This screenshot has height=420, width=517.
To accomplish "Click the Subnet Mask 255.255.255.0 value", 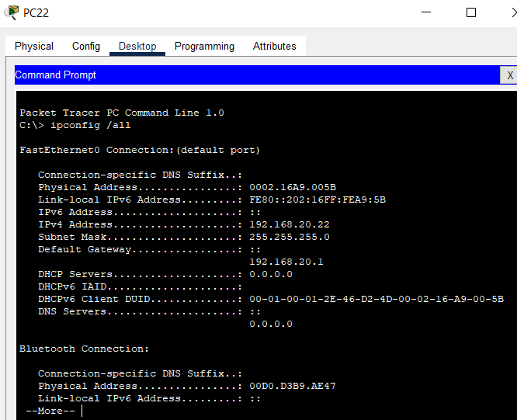I will tap(290, 237).
